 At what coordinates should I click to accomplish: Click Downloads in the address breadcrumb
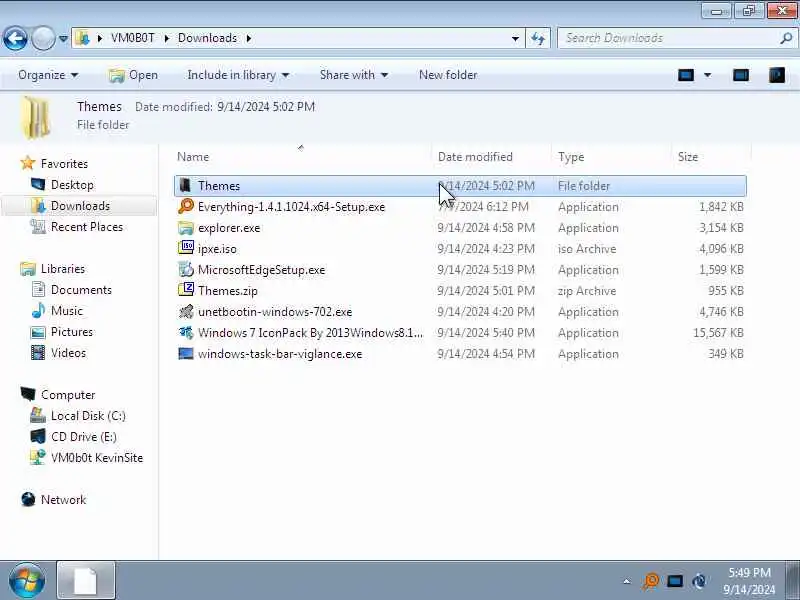click(207, 38)
